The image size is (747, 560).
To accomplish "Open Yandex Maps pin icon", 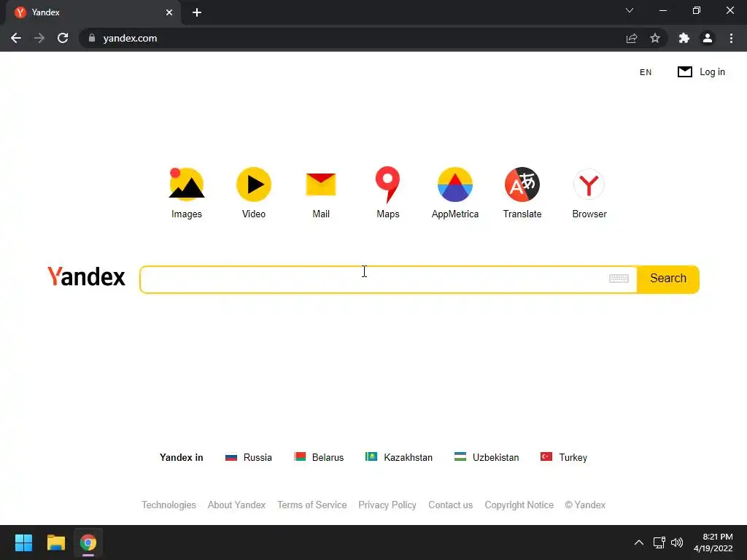I will coord(388,184).
